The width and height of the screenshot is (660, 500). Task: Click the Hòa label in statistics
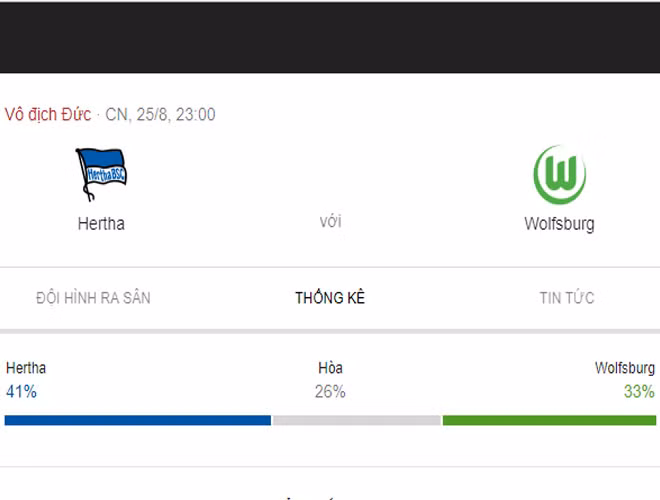click(x=330, y=368)
